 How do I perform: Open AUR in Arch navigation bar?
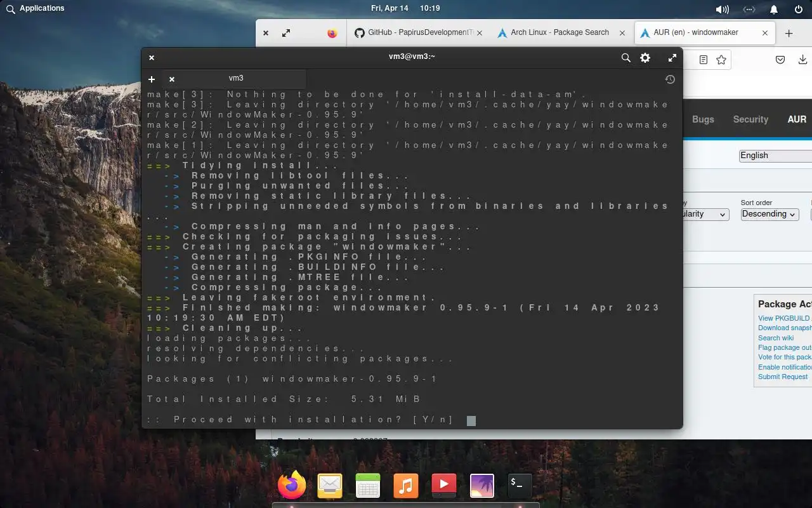coord(797,119)
